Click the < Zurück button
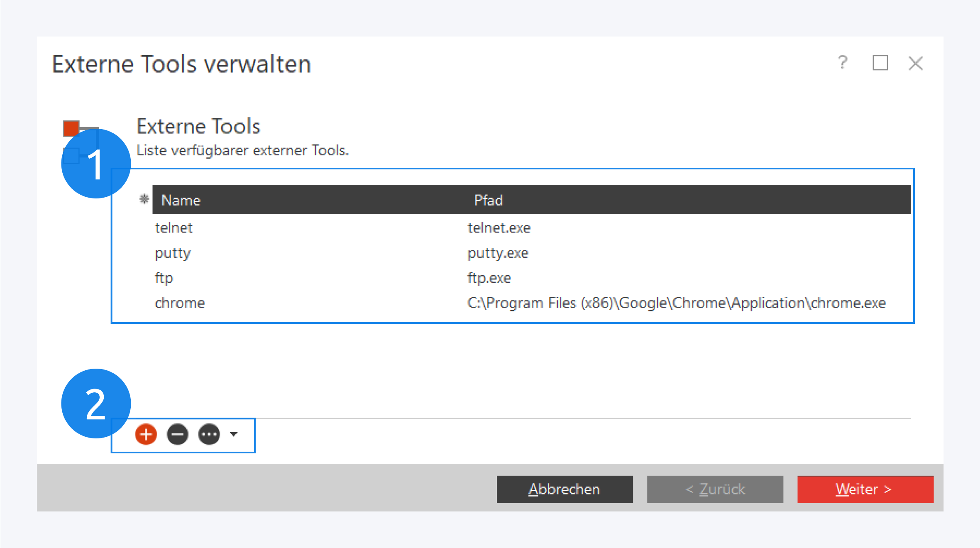The image size is (980, 548). coord(715,489)
